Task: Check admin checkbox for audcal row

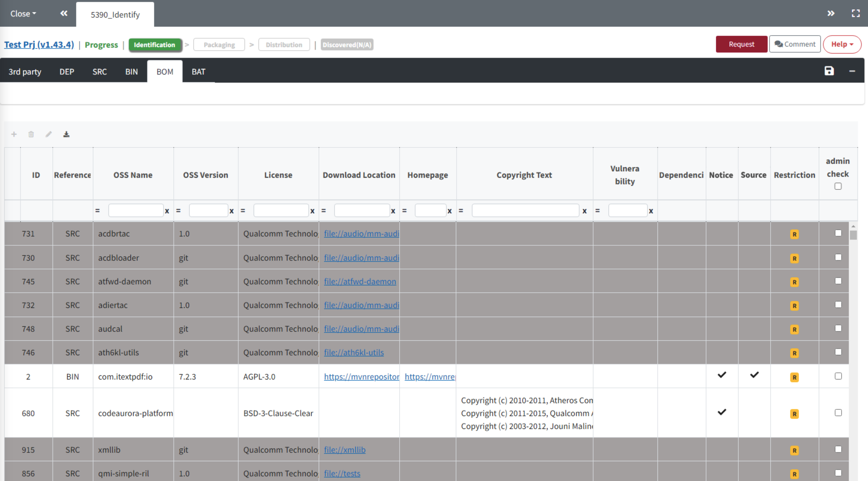Action: point(838,328)
